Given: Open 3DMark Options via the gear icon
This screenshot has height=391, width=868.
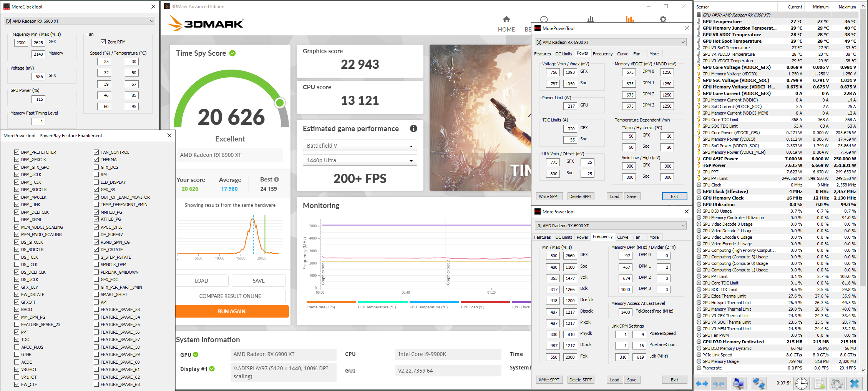Looking at the screenshot, I should pos(663,19).
